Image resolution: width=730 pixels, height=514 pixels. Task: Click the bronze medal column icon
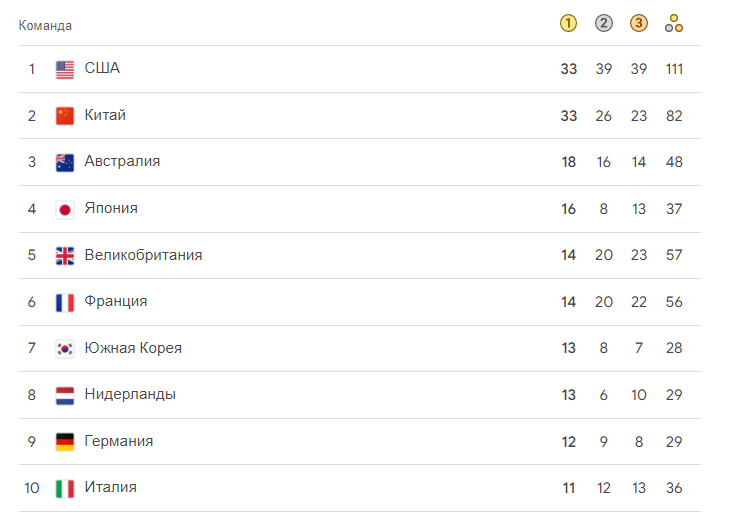(639, 24)
